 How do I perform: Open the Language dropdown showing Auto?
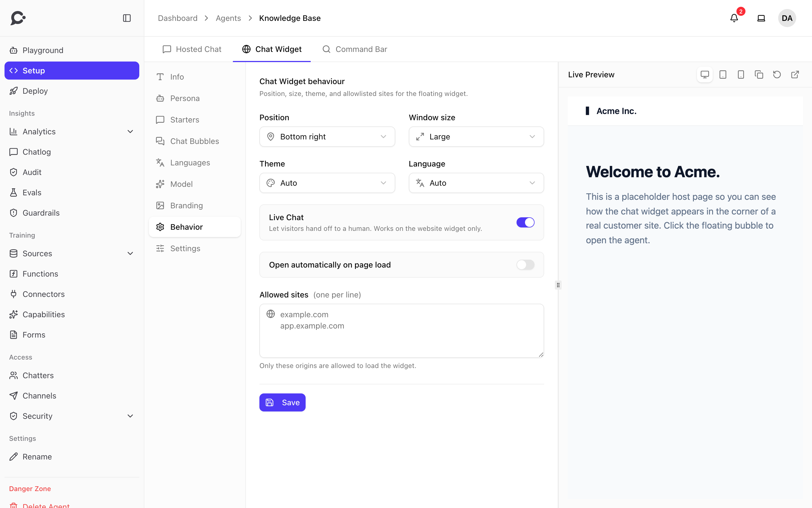pyautogui.click(x=476, y=183)
